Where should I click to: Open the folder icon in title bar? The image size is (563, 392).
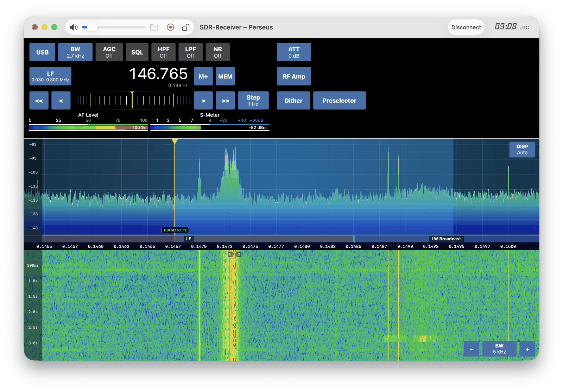(154, 27)
